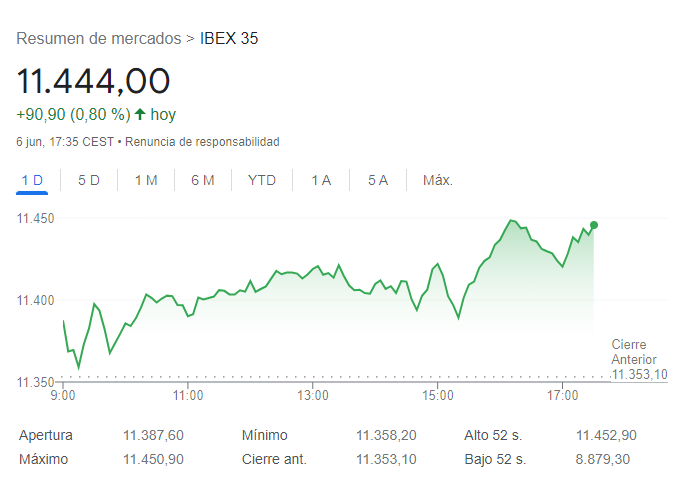This screenshot has width=697, height=480.
Task: Click the Apertura value 11.387,60
Action: coord(153,435)
